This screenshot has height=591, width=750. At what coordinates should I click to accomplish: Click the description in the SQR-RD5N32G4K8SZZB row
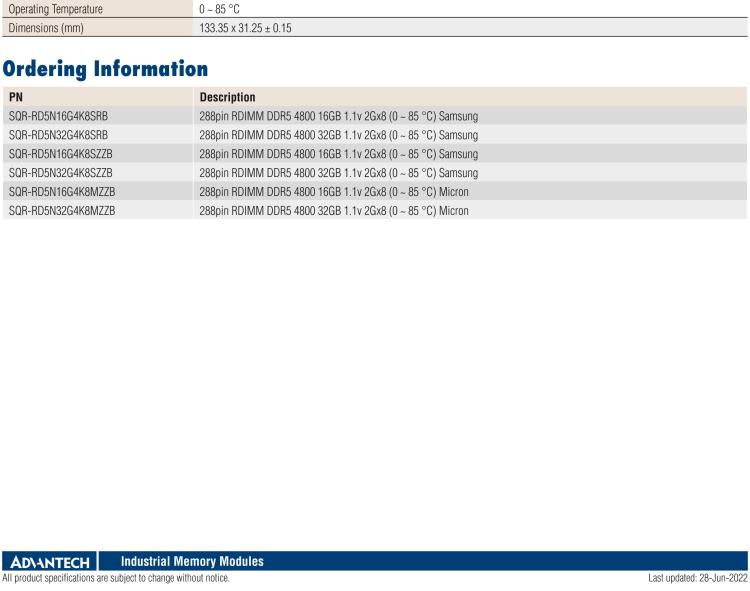(x=338, y=173)
